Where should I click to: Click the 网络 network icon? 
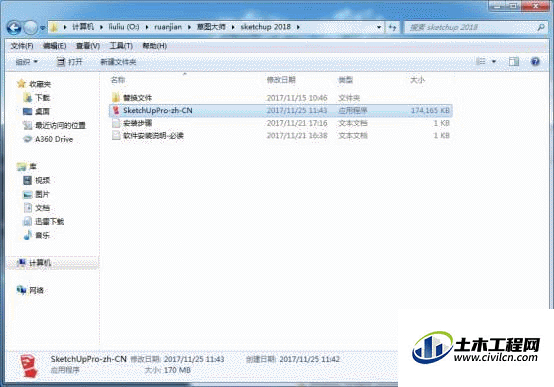click(22, 290)
